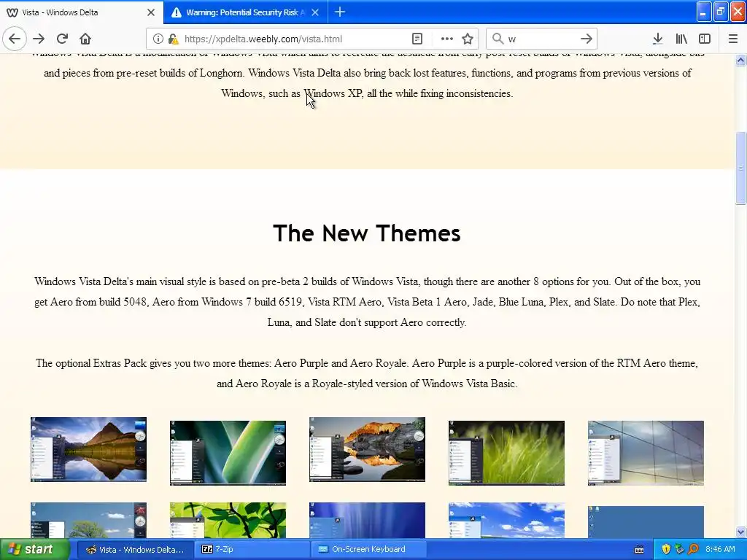The width and height of the screenshot is (747, 560).
Task: Activate Vista - Windows Delta taskbar button
Action: tap(136, 550)
